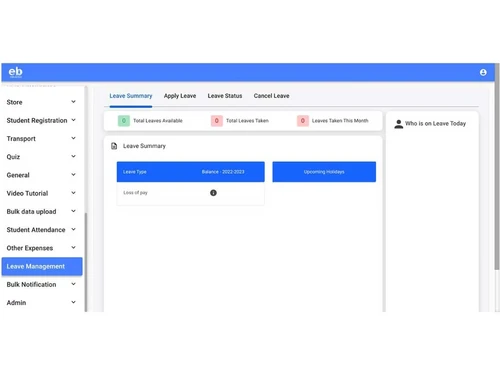Expand the Other Expenses chevron
The width and height of the screenshot is (500, 375).
(73, 247)
